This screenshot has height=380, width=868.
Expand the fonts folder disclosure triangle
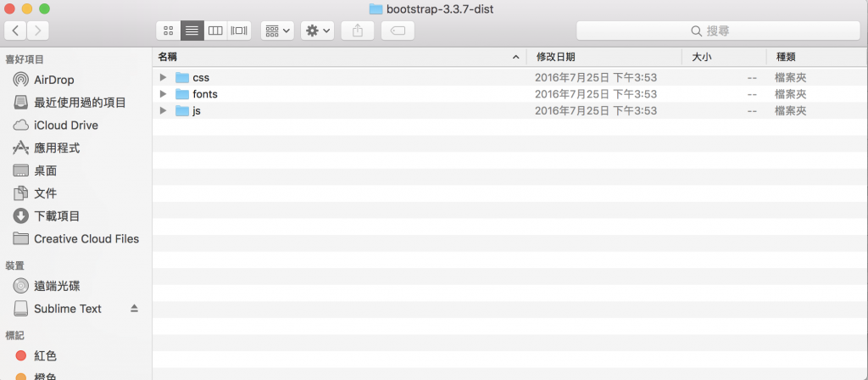pos(163,93)
